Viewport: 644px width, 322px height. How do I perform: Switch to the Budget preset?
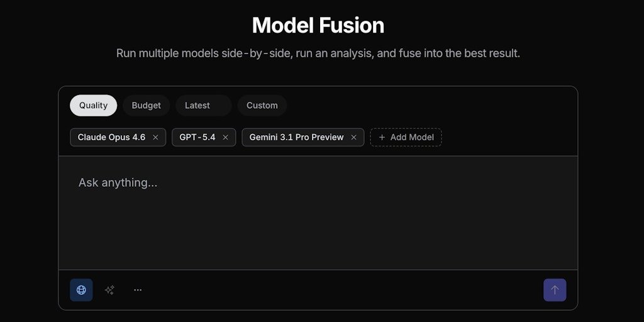(x=146, y=106)
